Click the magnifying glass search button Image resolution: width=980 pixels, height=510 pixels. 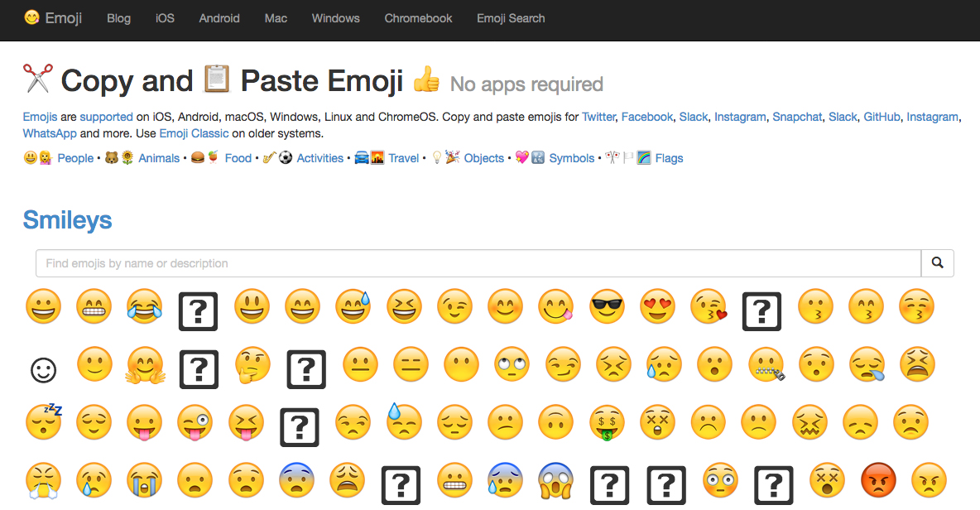(x=937, y=263)
